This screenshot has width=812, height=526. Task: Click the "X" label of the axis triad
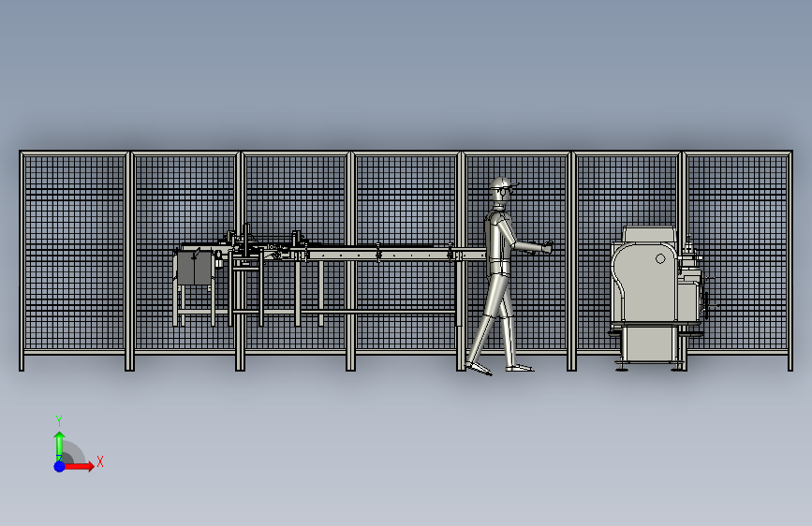100,461
